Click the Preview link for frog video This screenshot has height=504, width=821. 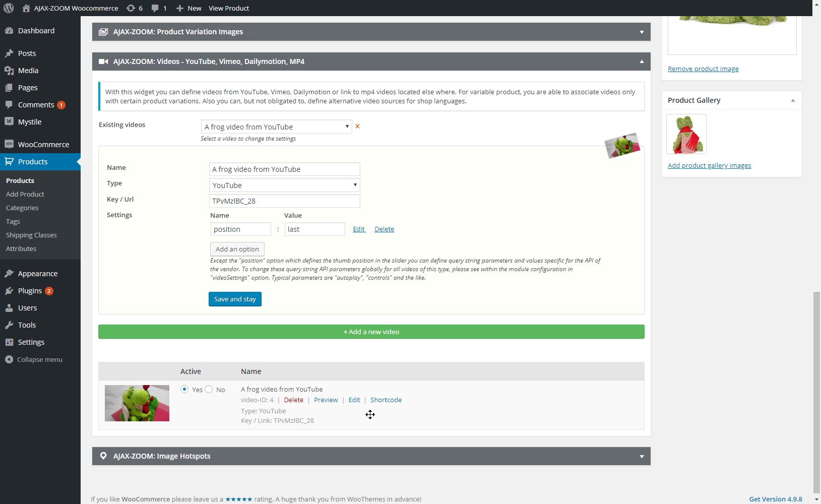point(326,400)
